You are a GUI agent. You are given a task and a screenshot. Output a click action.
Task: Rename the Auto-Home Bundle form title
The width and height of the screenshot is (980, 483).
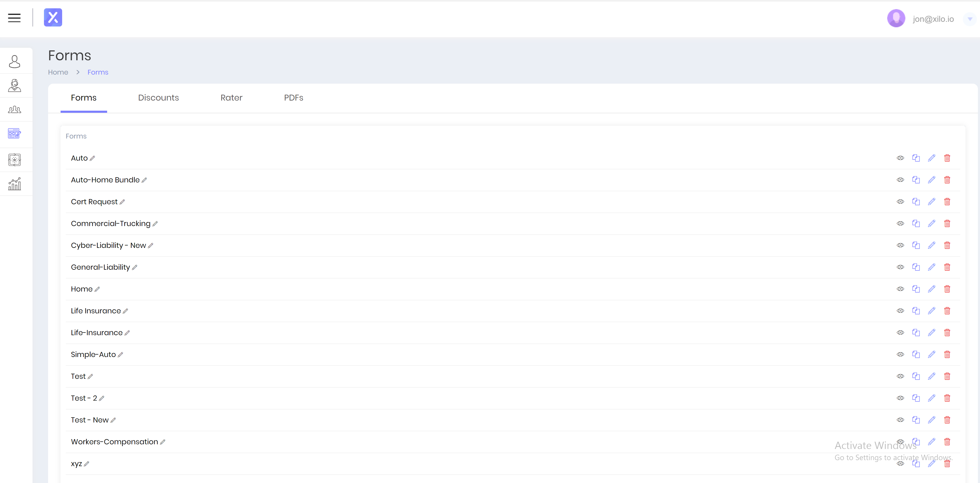coord(144,180)
